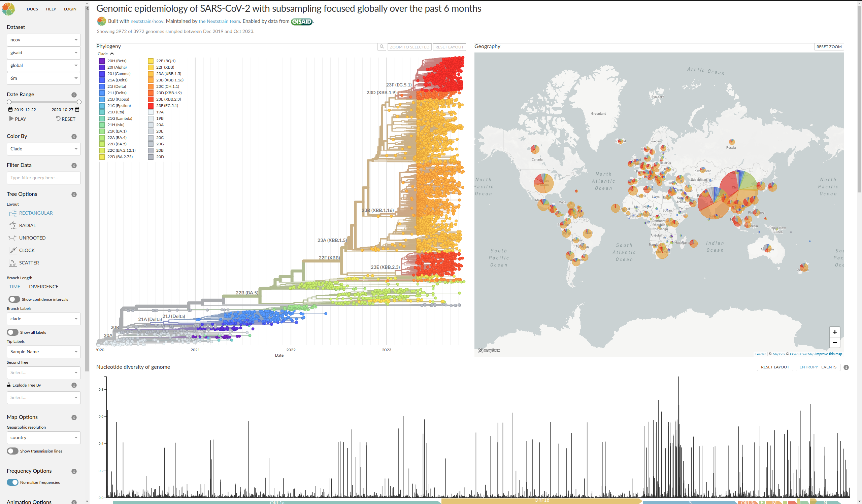Open the Date Range info icon
This screenshot has height=504, width=862.
74,95
